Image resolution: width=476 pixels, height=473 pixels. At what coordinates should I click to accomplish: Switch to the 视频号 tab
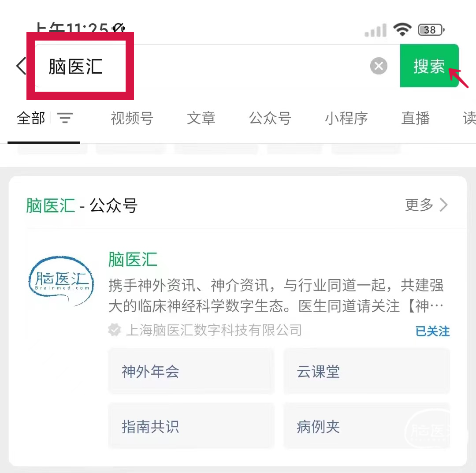(132, 118)
